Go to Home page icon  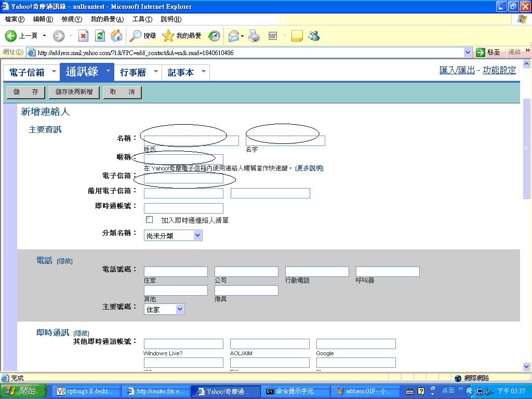coord(117,36)
